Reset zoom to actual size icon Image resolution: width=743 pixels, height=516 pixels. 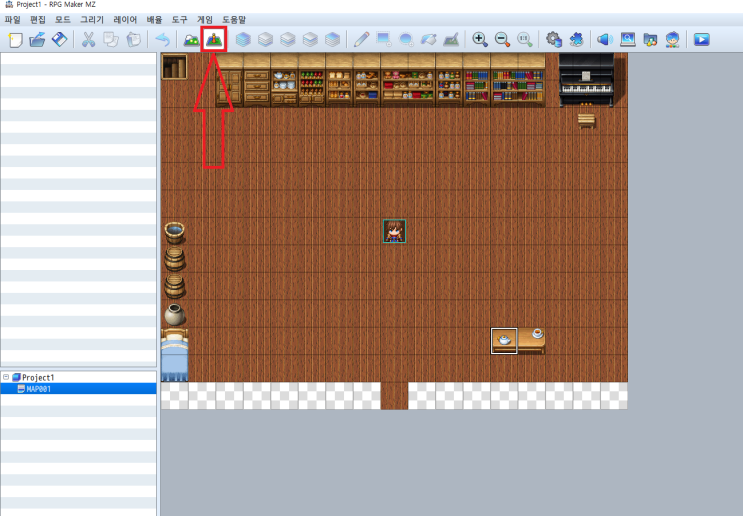coord(525,39)
